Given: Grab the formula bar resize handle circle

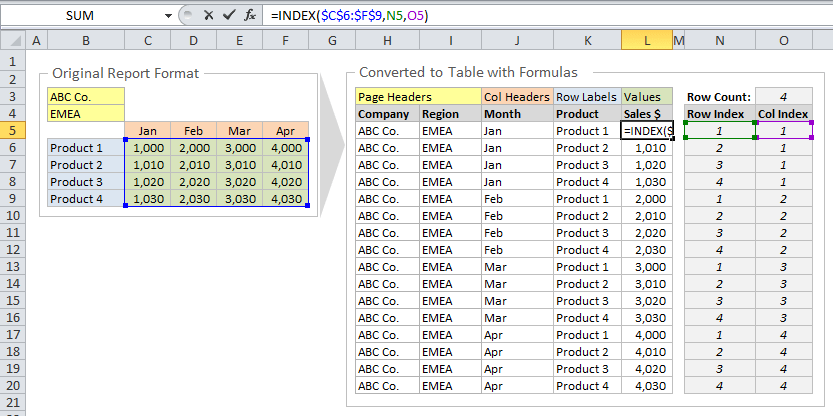Looking at the screenshot, I should point(185,16).
